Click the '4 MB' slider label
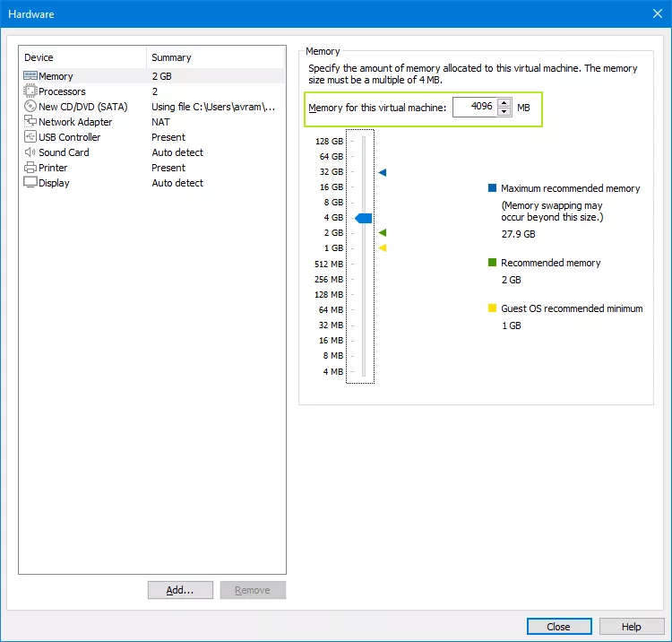This screenshot has height=642, width=672. click(x=333, y=371)
